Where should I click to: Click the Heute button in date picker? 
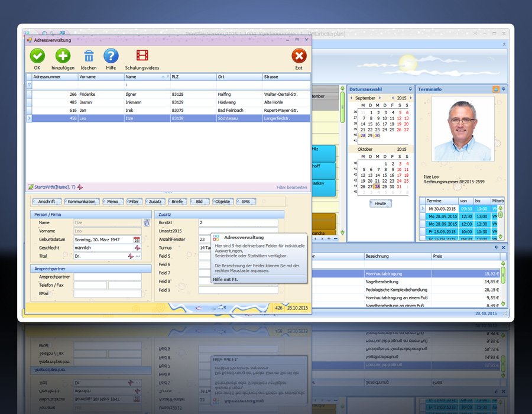pos(380,203)
